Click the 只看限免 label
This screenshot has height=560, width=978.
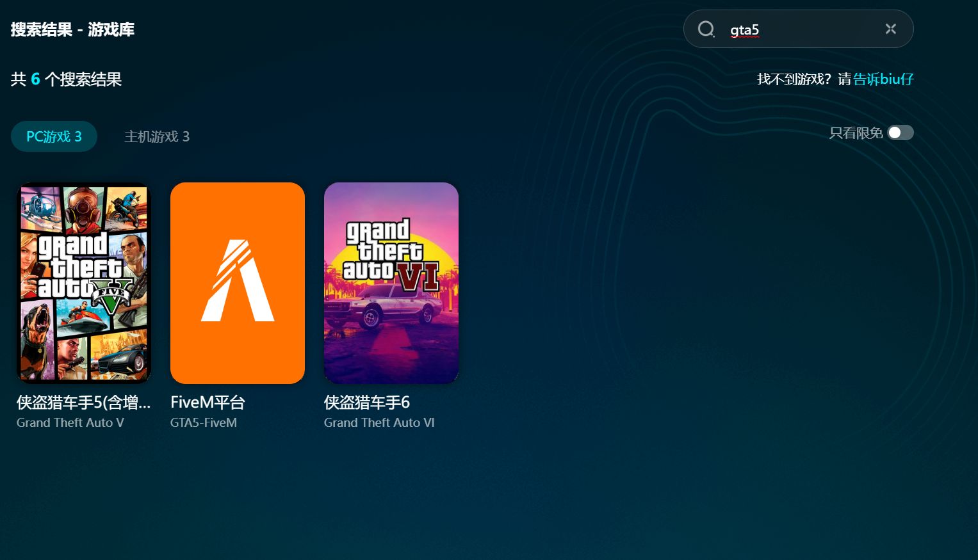[856, 132]
